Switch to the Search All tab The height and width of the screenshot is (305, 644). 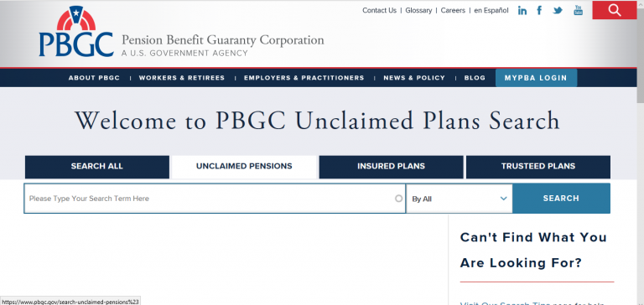[97, 167]
